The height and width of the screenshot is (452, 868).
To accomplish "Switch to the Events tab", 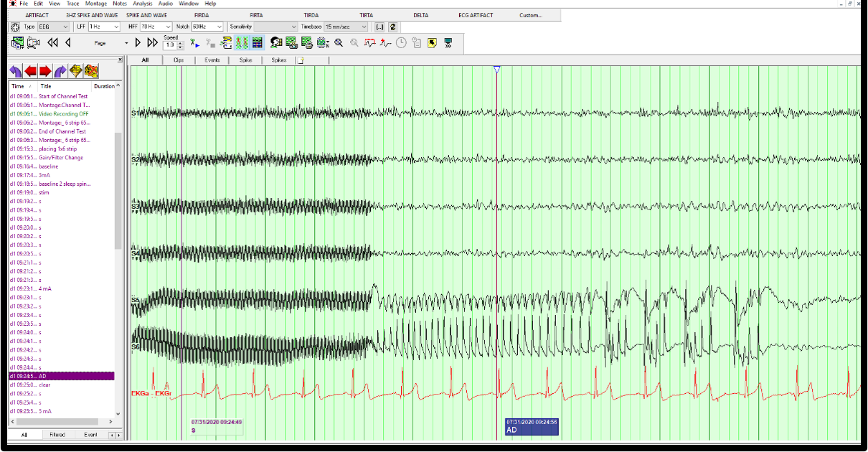I will point(212,60).
